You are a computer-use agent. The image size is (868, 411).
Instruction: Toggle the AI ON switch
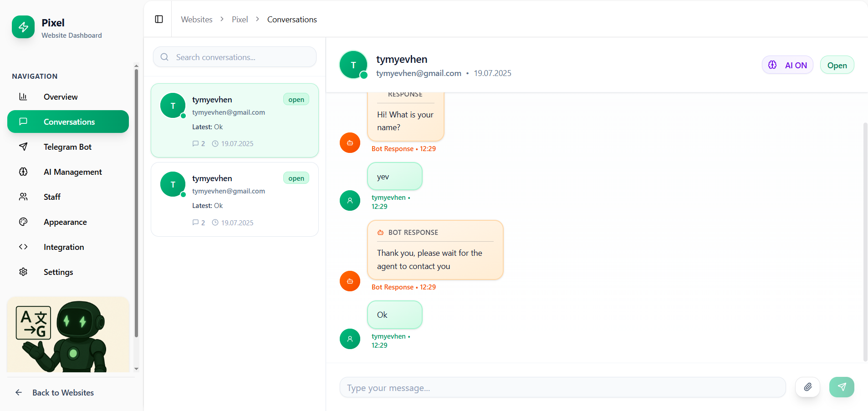(787, 65)
